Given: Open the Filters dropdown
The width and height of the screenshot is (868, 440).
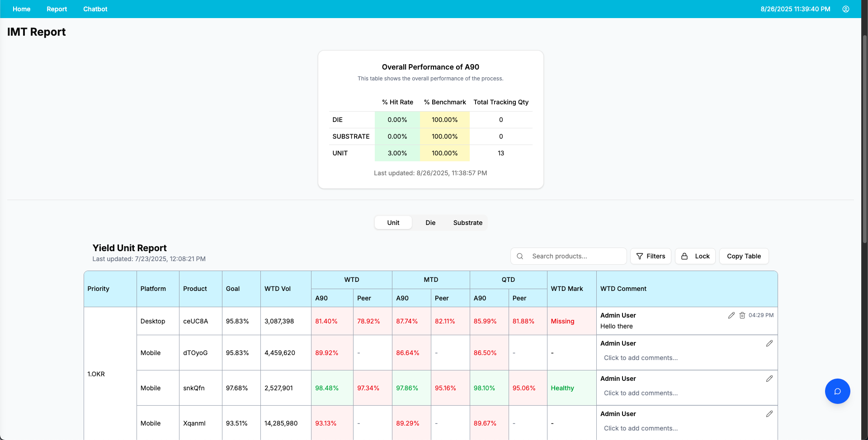Looking at the screenshot, I should (651, 256).
